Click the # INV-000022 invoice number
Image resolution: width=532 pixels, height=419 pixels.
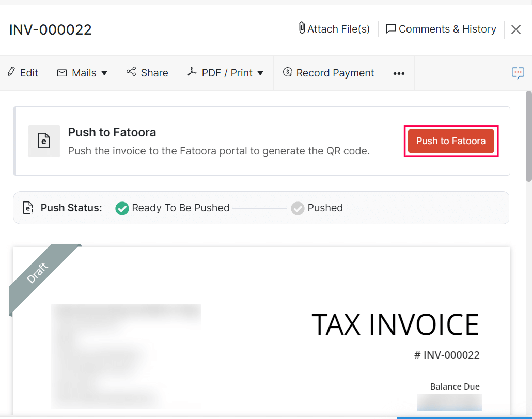pyautogui.click(x=447, y=355)
